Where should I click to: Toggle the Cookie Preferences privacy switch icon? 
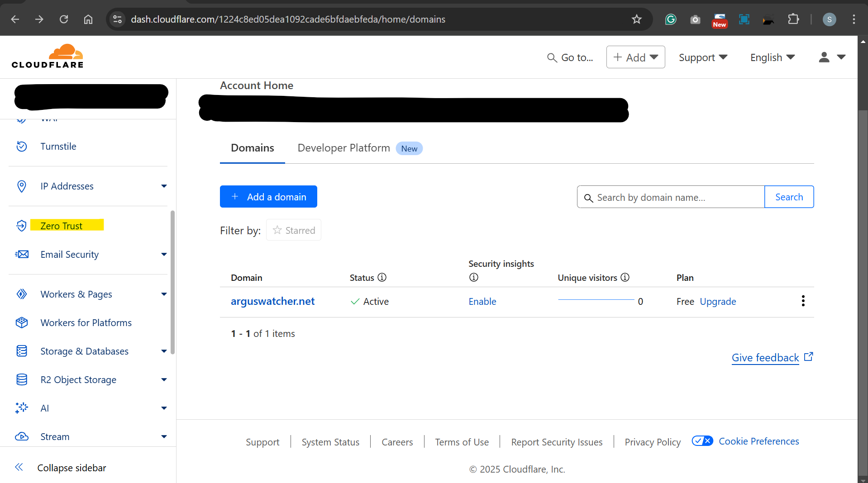702,441
